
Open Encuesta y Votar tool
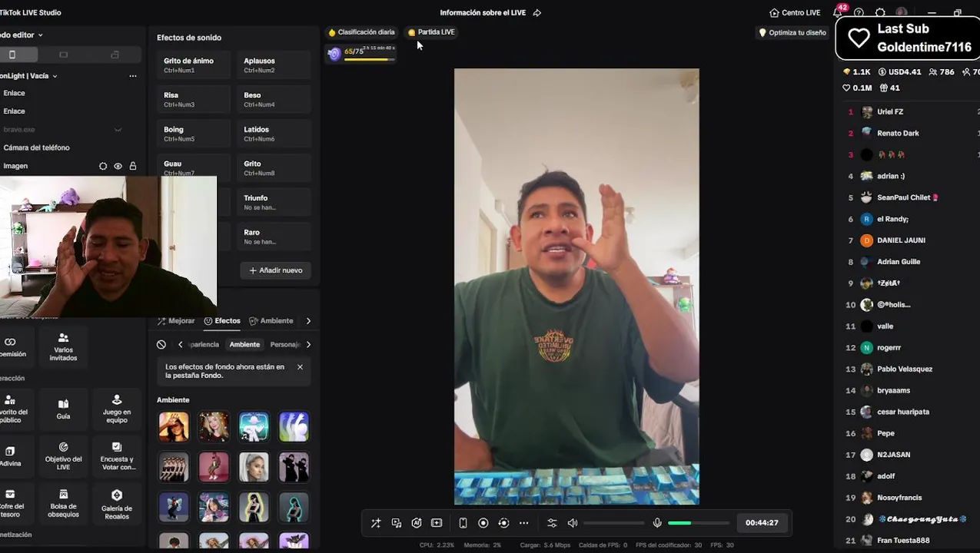point(117,457)
